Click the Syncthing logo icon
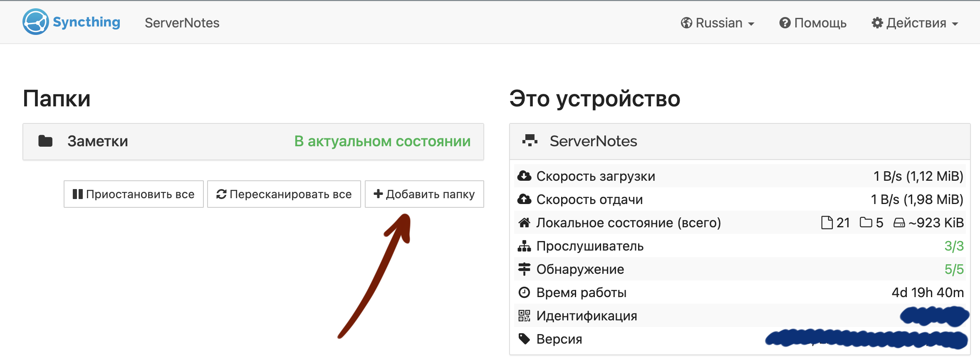The height and width of the screenshot is (364, 980). (35, 22)
